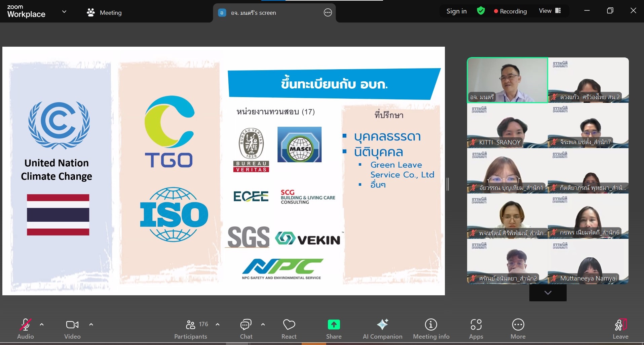Click the SGS logo on slide
This screenshot has width=644, height=345.
pyautogui.click(x=248, y=237)
